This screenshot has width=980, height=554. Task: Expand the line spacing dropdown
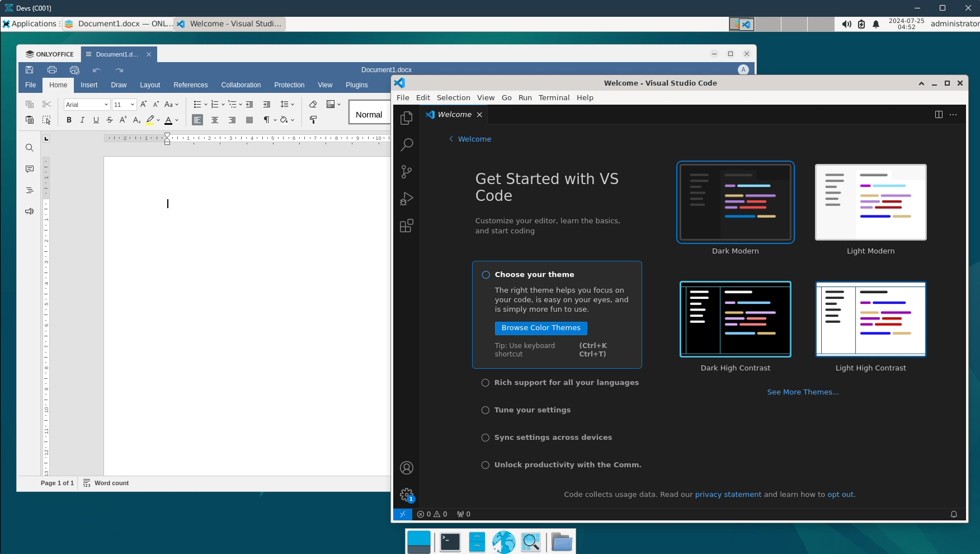pos(292,105)
